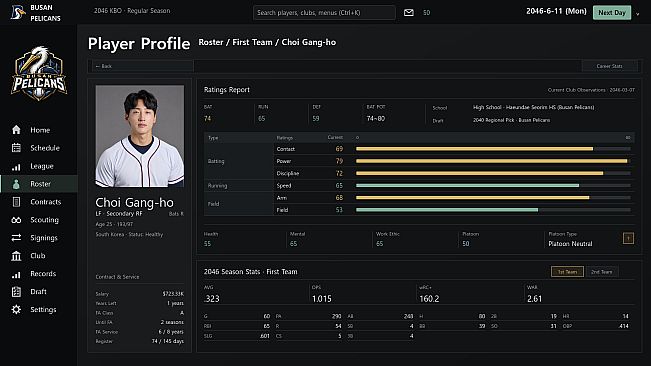Click the Roster player icon
Screen dimensions: 651x366
pos(16,184)
